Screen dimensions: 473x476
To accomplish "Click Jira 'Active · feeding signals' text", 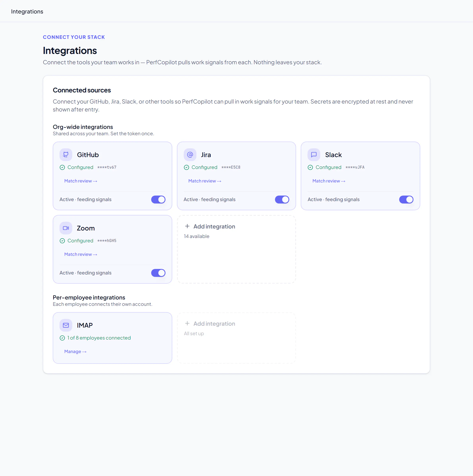I will click(210, 199).
